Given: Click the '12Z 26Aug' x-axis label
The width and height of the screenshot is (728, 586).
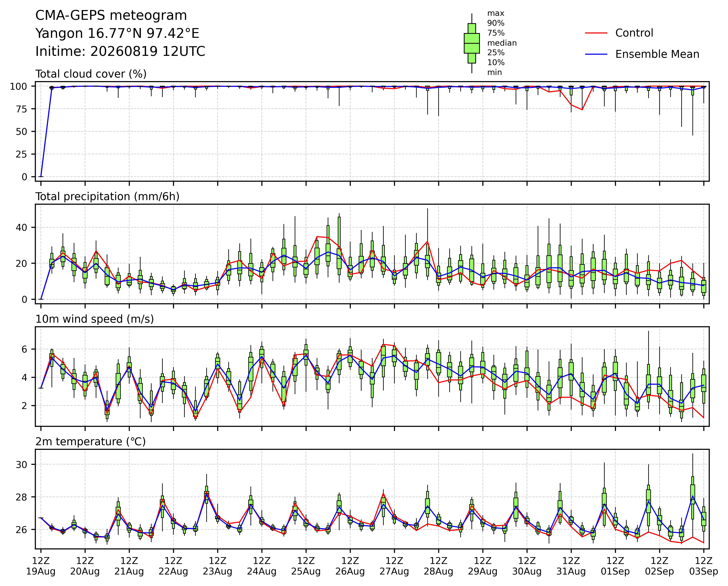Looking at the screenshot, I should (350, 566).
